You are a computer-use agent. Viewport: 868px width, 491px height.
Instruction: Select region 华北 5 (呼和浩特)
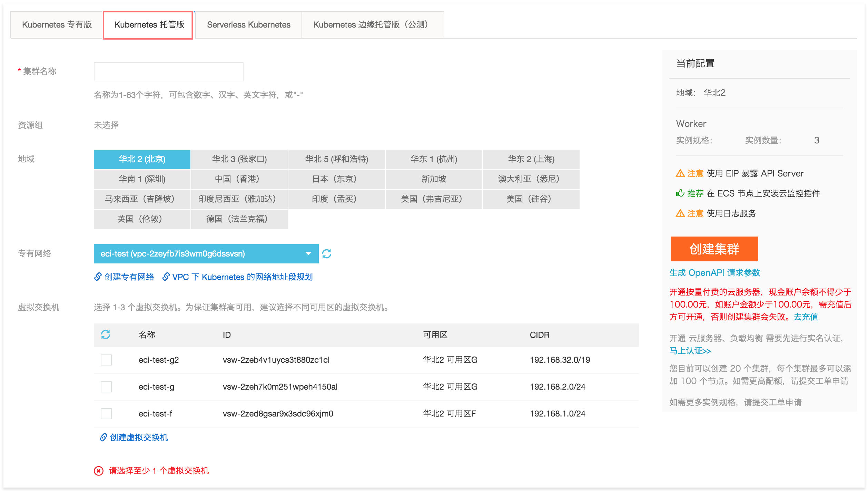tap(336, 159)
